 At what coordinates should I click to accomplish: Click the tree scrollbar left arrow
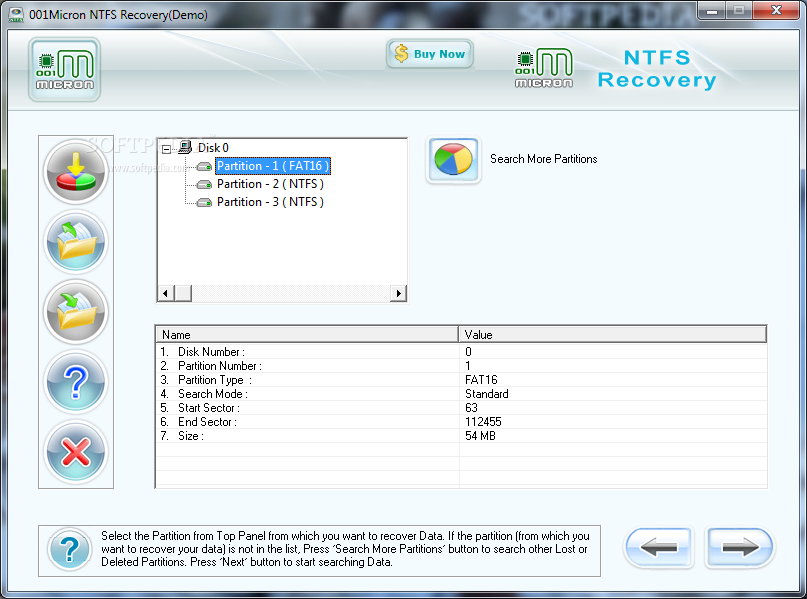[x=165, y=293]
